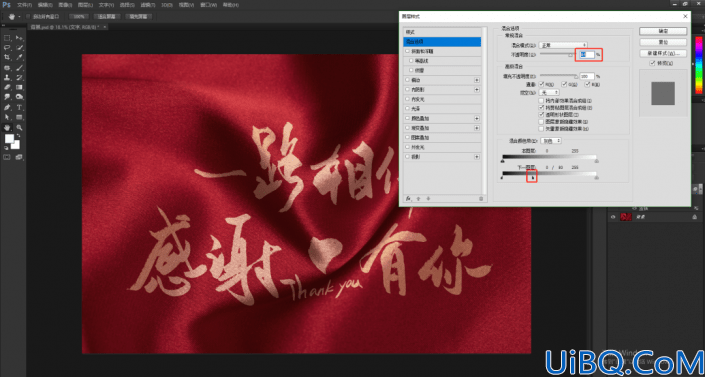Click the 100% zoom button in options bar
Image resolution: width=705 pixels, height=377 pixels.
[79, 17]
